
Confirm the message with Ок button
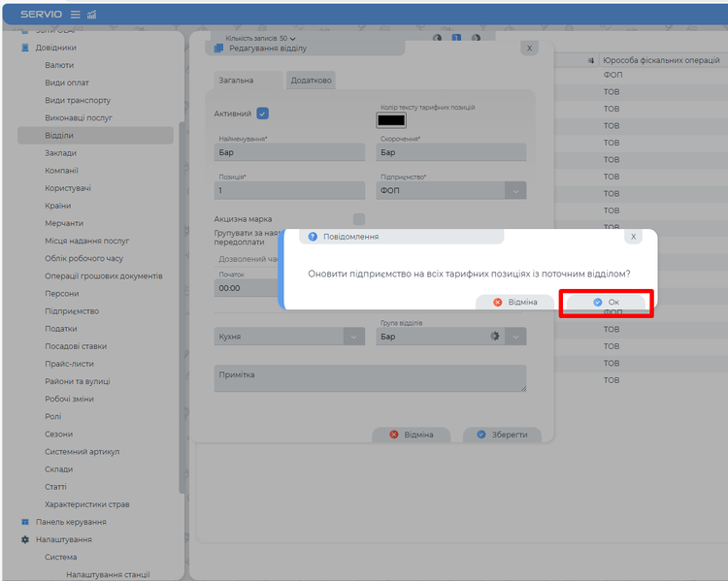[x=607, y=302]
